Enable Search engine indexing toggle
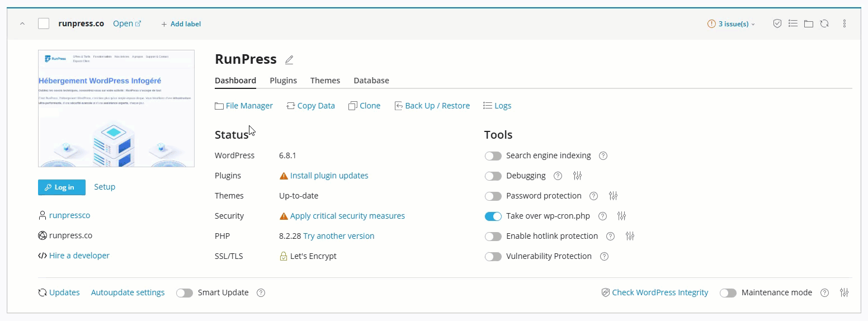The height and width of the screenshot is (321, 868). point(493,155)
